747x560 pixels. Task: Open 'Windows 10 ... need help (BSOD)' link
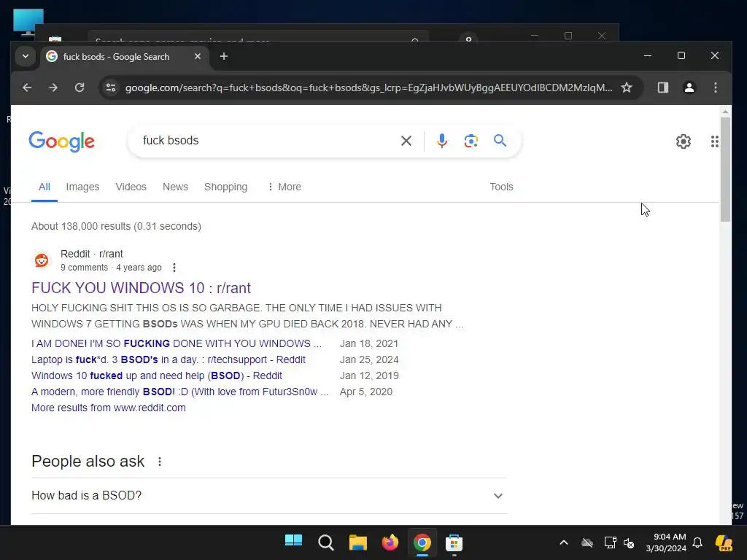click(157, 376)
